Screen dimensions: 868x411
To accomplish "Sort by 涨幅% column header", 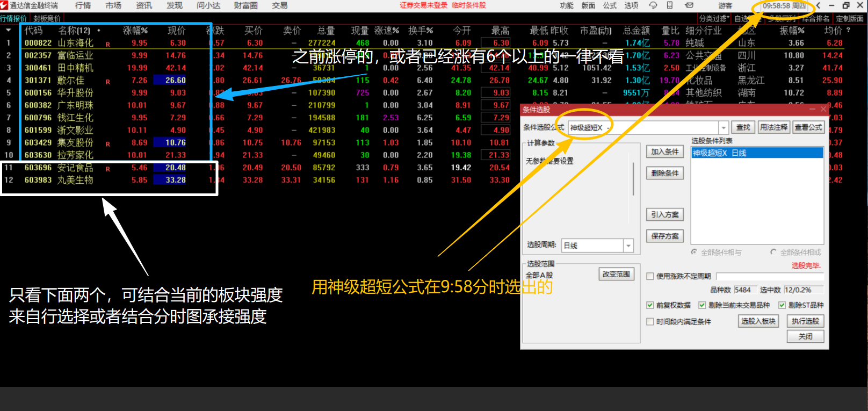I will (135, 31).
